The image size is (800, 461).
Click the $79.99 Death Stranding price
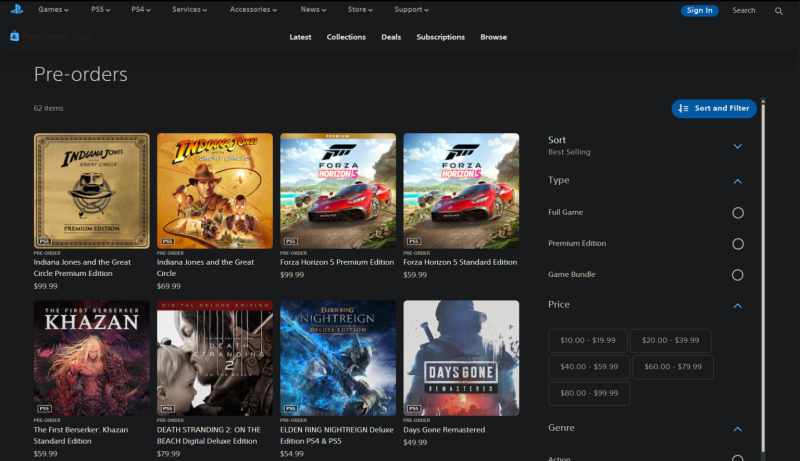tap(168, 454)
